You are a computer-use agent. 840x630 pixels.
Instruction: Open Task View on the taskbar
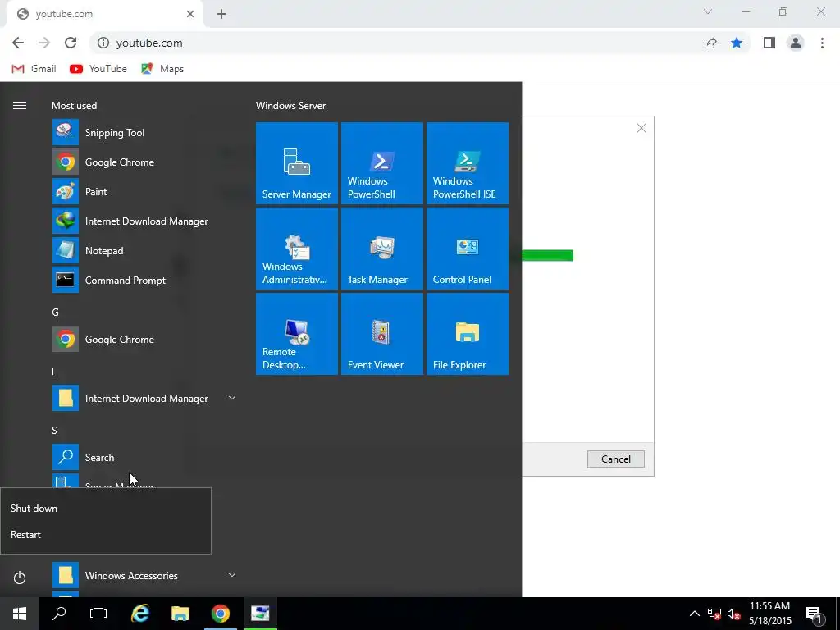click(x=98, y=614)
